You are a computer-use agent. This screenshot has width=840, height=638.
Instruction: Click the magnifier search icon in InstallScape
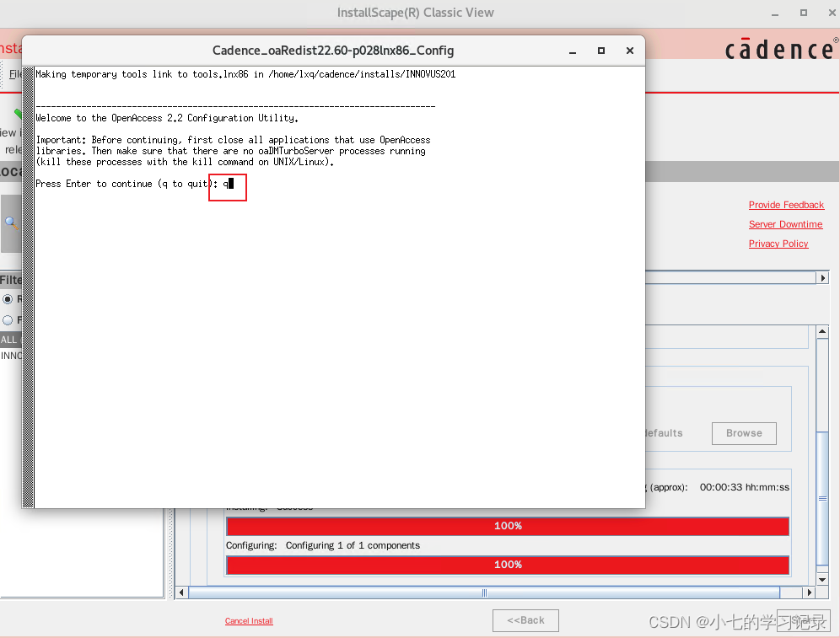[11, 222]
